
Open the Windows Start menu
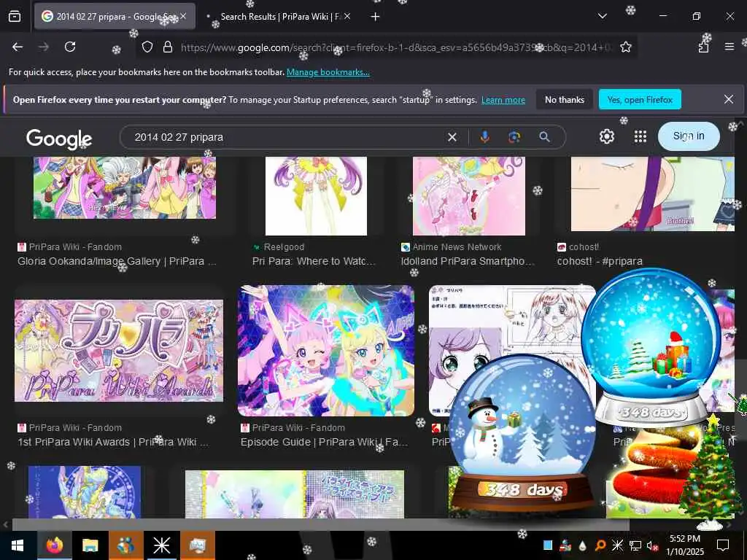(x=18, y=545)
